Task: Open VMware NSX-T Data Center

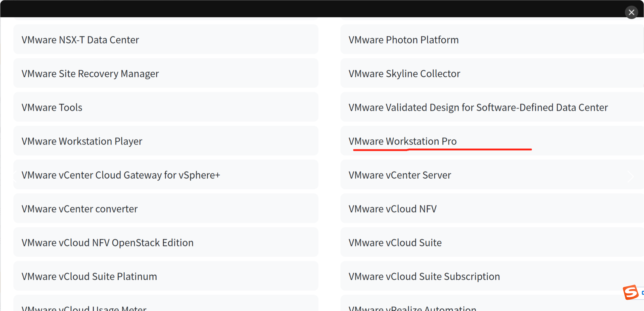Action: [x=80, y=39]
